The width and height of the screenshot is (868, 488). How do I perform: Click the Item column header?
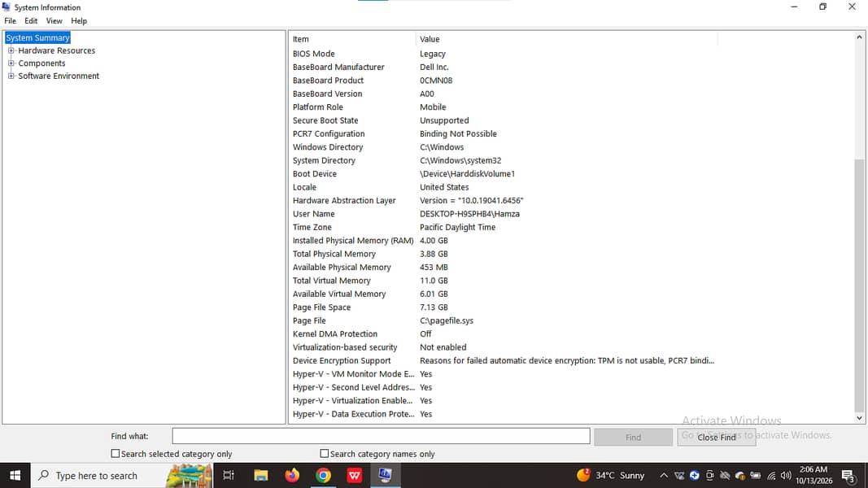tap(352, 39)
